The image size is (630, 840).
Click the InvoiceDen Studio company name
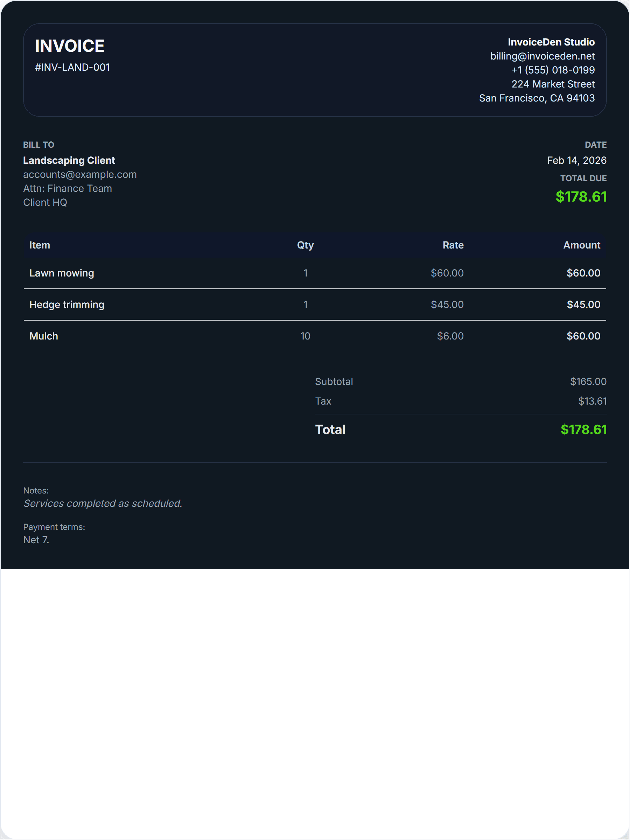tap(551, 42)
